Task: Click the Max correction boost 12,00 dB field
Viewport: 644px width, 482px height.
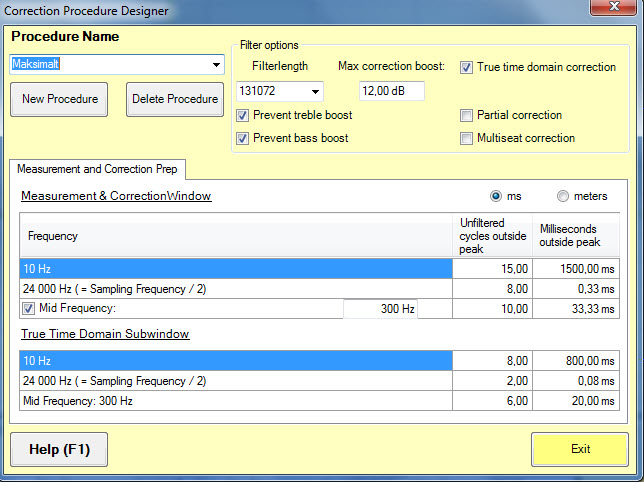Action: (x=392, y=91)
